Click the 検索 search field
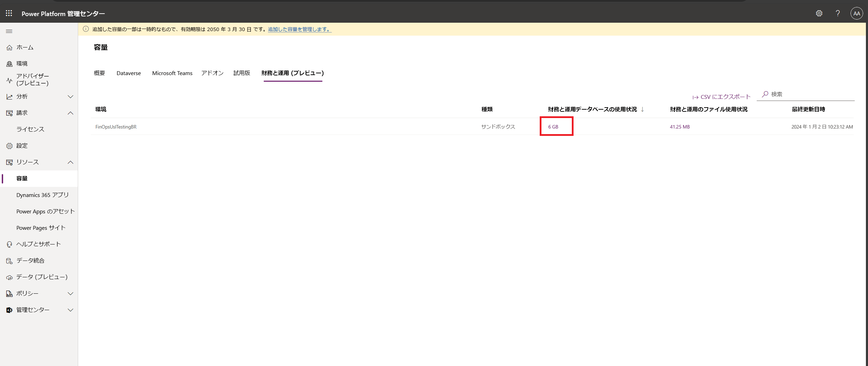The width and height of the screenshot is (868, 366). pyautogui.click(x=806, y=94)
